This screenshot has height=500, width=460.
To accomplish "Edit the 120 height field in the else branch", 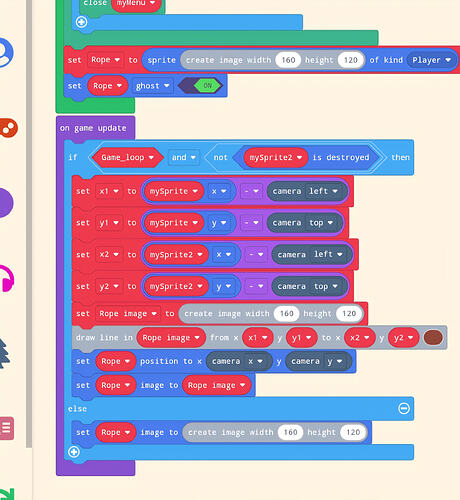I will click(353, 432).
